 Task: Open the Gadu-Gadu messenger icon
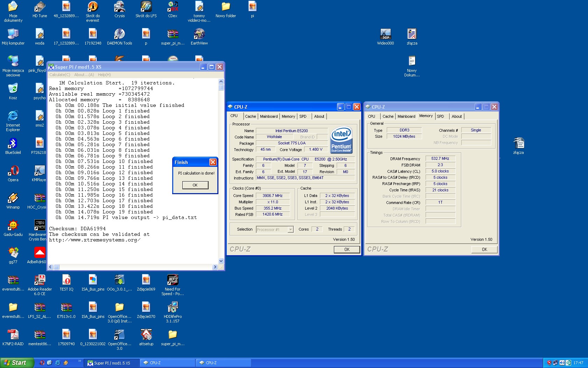[13, 226]
